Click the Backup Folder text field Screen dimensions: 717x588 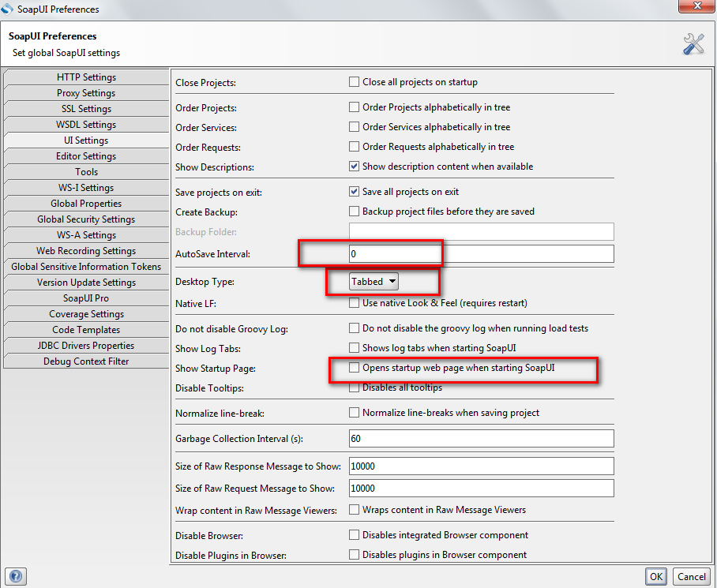tap(481, 231)
